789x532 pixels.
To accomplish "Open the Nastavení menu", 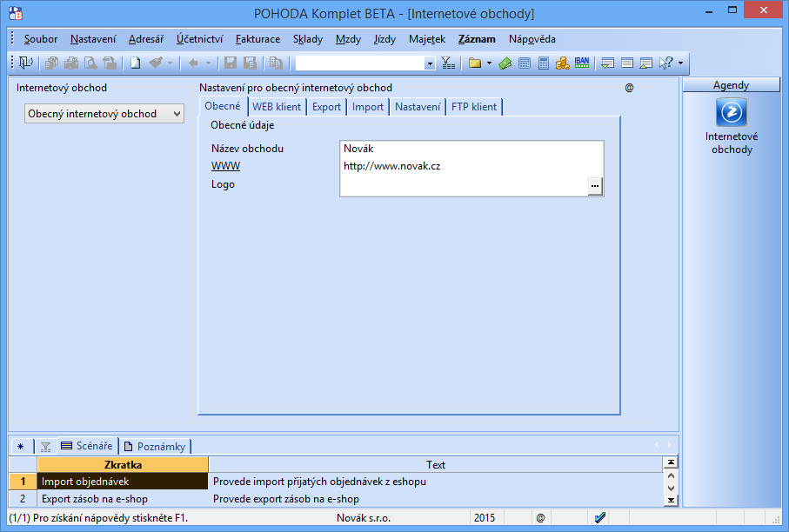I will click(x=93, y=39).
